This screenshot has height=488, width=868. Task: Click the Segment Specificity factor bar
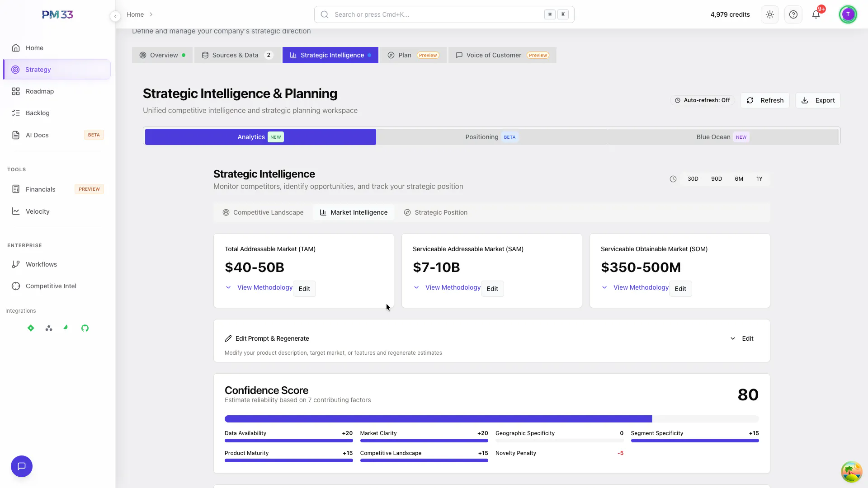click(695, 441)
